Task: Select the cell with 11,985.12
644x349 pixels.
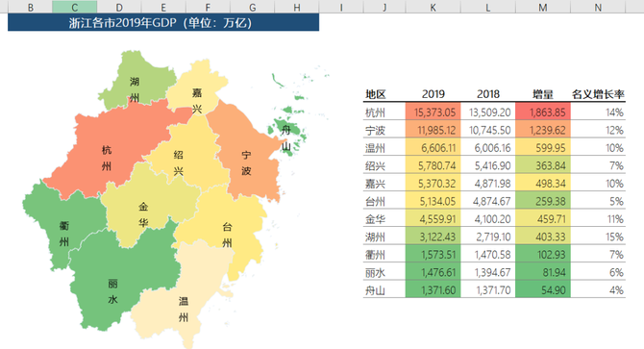Action: click(x=433, y=130)
